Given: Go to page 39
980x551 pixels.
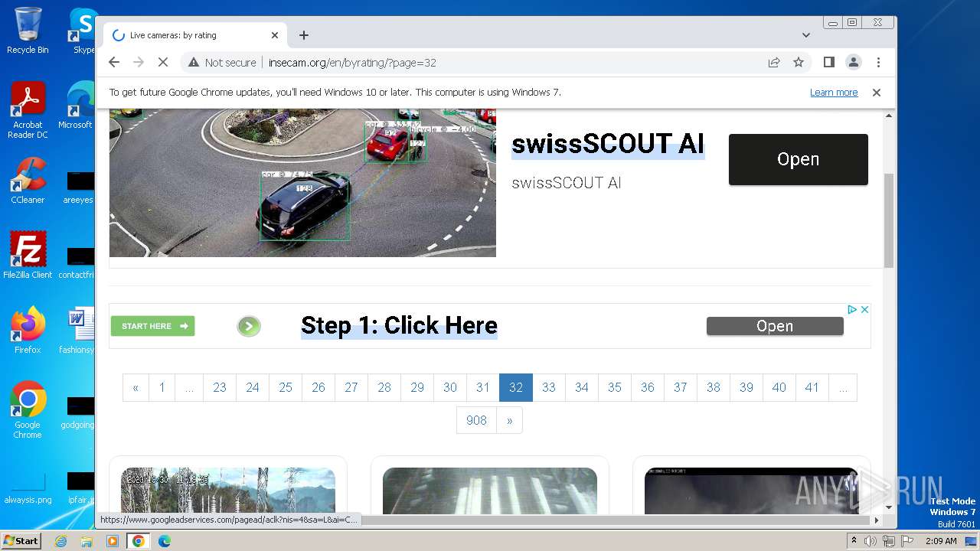Looking at the screenshot, I should click(746, 387).
